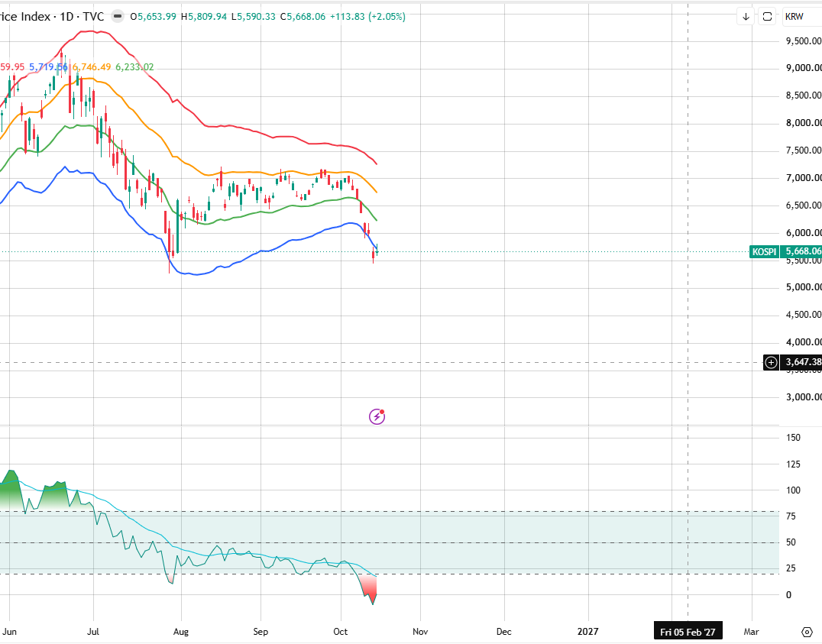Image resolution: width=822 pixels, height=644 pixels.
Task: Click the crosshair date label Fri 05 Feb '27
Action: tap(688, 632)
